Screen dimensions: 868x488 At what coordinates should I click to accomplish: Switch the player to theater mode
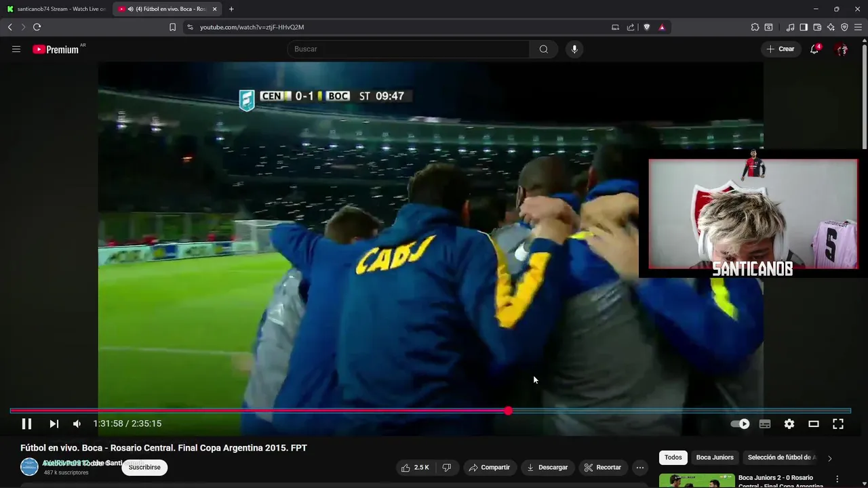pos(814,424)
